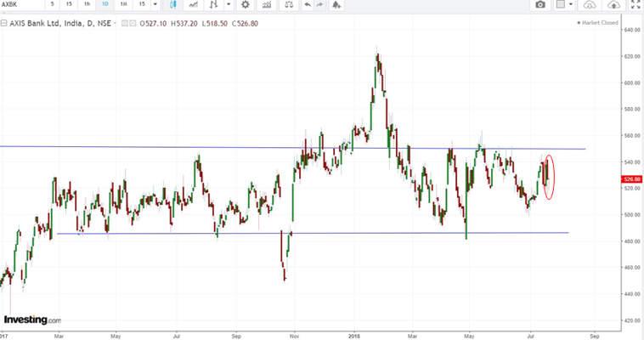Click the 500.00 price axis label
The height and width of the screenshot is (340, 644).
[631, 214]
